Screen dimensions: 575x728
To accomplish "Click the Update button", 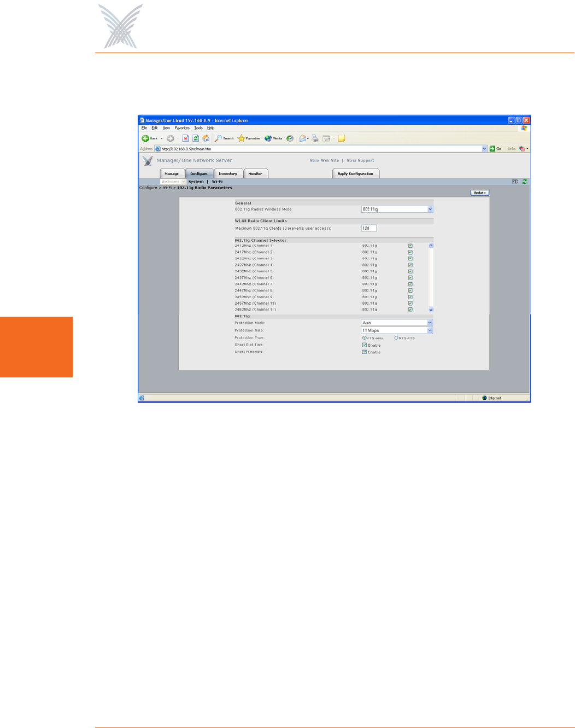I will (479, 193).
